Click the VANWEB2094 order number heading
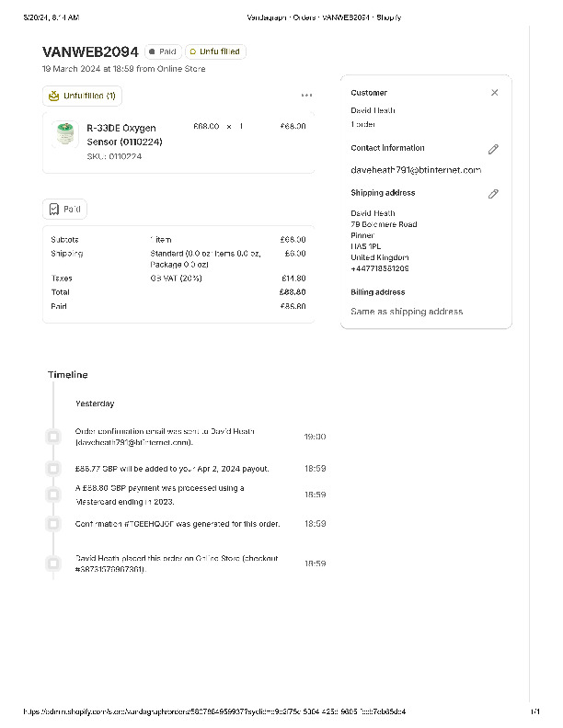 coord(90,52)
